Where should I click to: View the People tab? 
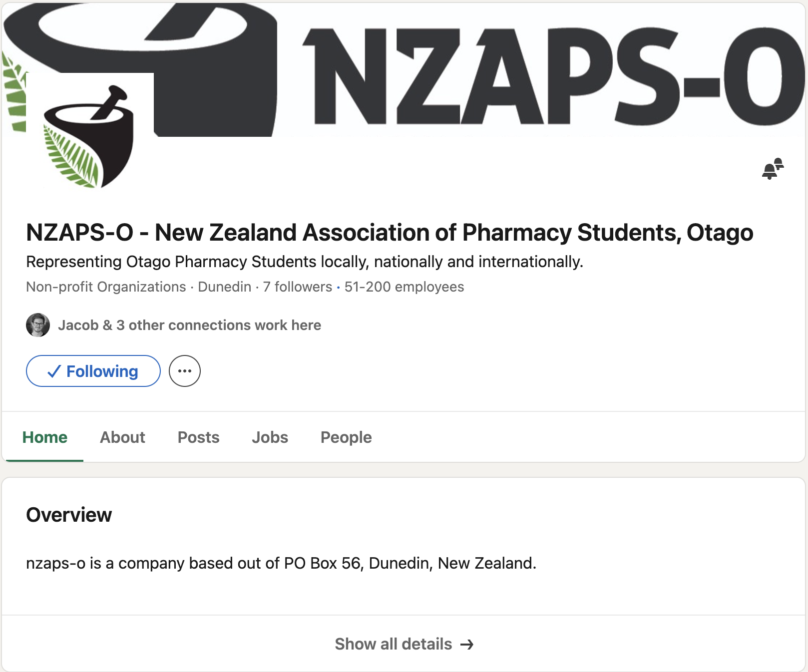(346, 437)
